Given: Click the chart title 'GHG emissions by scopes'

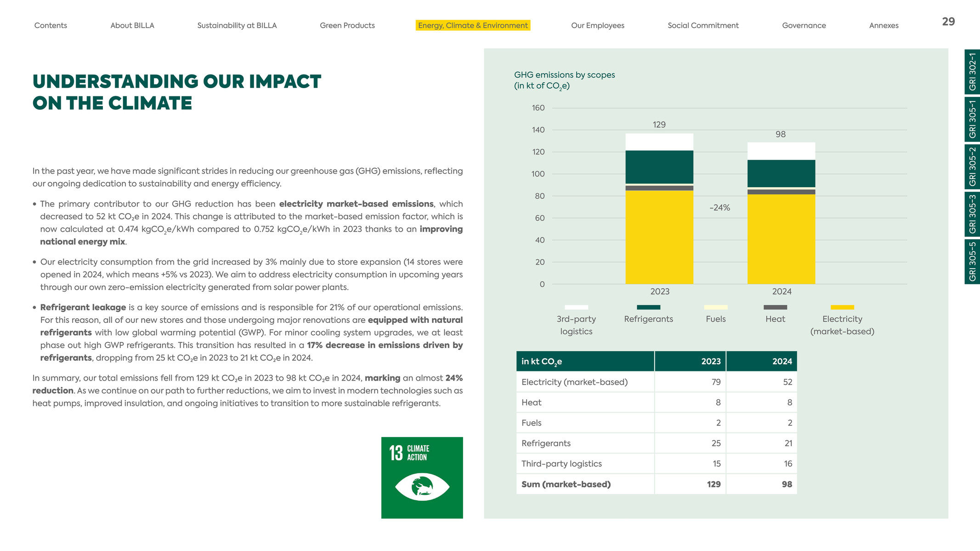Looking at the screenshot, I should tap(564, 75).
